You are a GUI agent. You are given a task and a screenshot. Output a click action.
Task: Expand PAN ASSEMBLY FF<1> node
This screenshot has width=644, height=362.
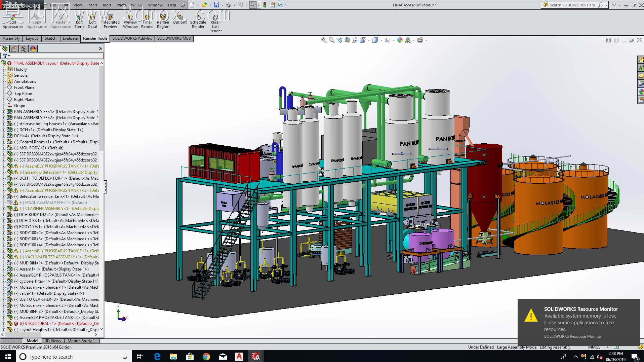click(x=4, y=112)
